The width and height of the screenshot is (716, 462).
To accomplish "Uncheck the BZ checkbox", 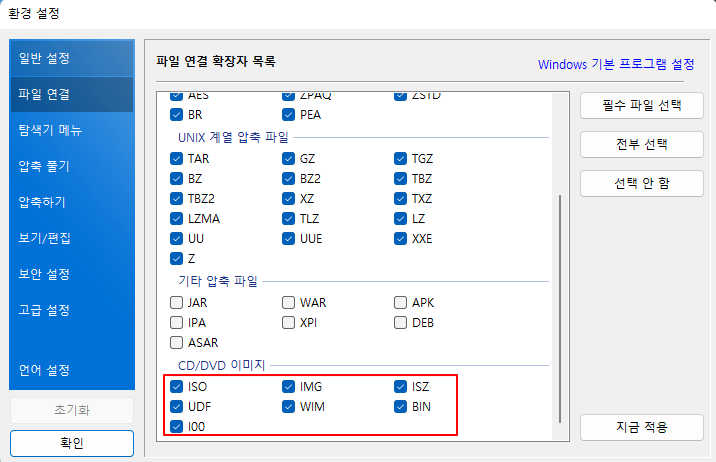I will point(176,178).
